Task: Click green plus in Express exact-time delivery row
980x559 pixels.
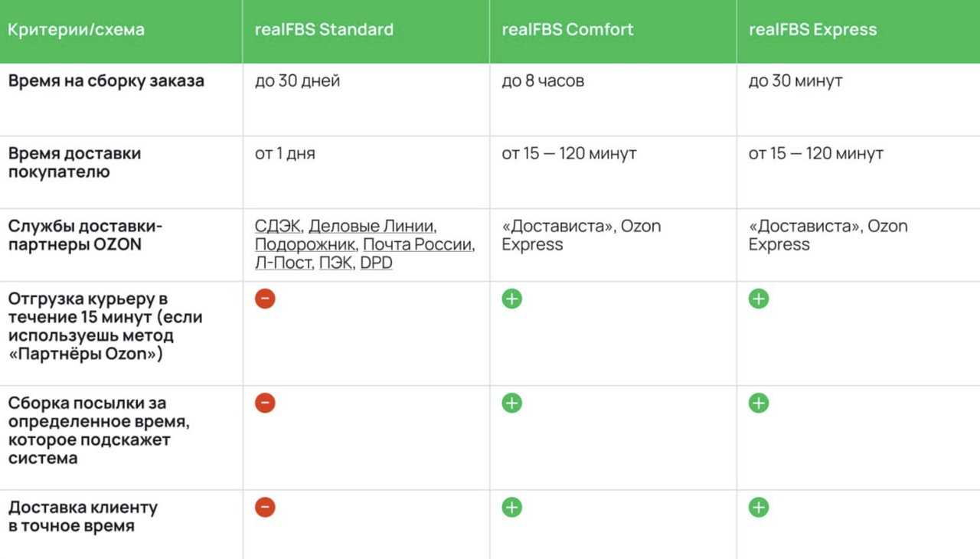Action: click(x=759, y=507)
